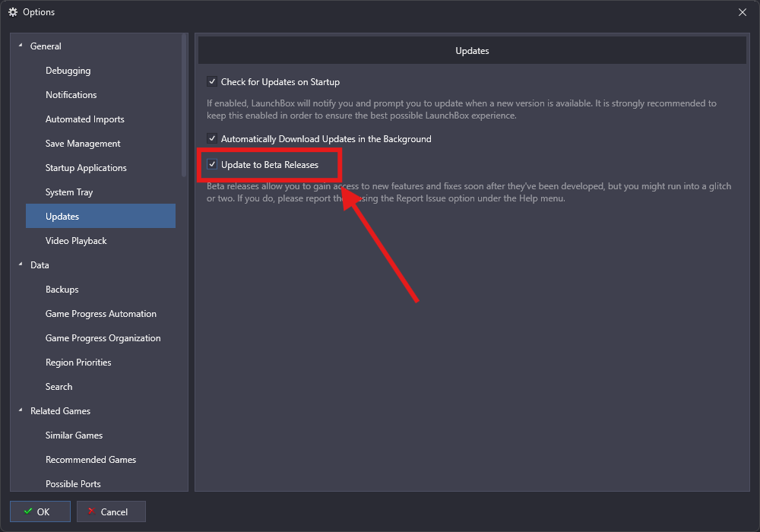This screenshot has height=532, width=760.
Task: Collapse the General tree section
Action: click(x=21, y=46)
